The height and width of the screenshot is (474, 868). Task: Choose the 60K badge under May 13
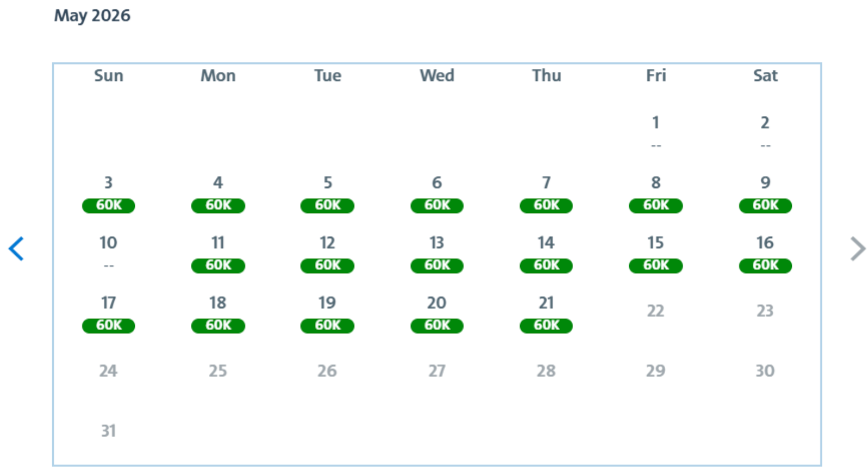coord(437,265)
